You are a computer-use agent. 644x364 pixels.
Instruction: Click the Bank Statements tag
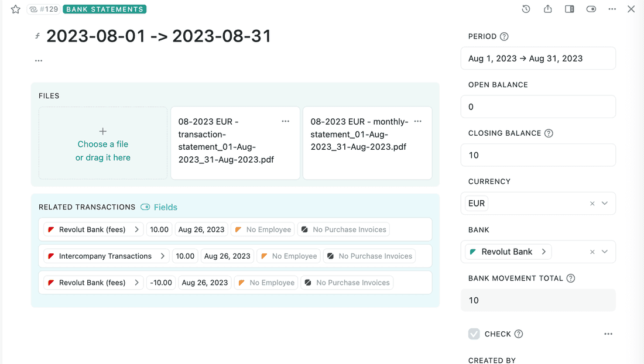(x=104, y=9)
